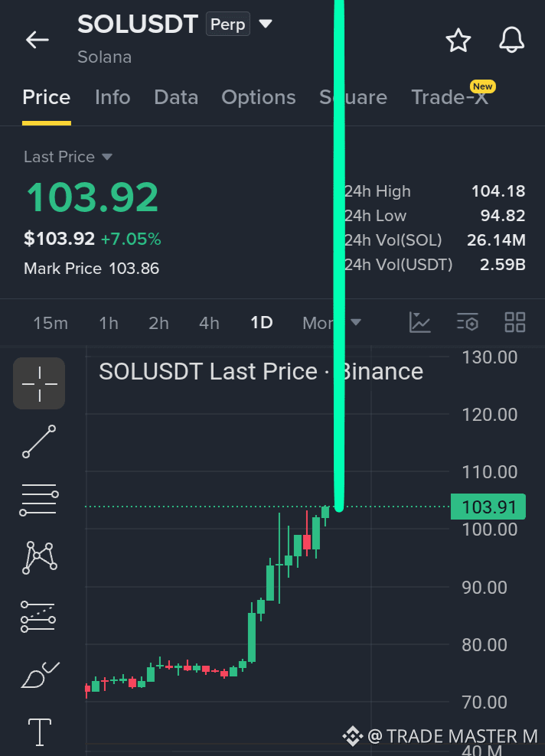Image resolution: width=545 pixels, height=756 pixels.
Task: Open the Options tab
Action: point(259,98)
